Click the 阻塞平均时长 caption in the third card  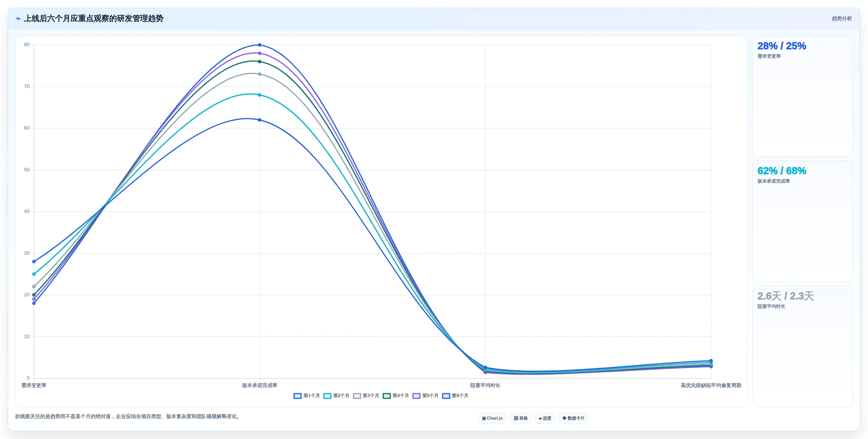[771, 307]
